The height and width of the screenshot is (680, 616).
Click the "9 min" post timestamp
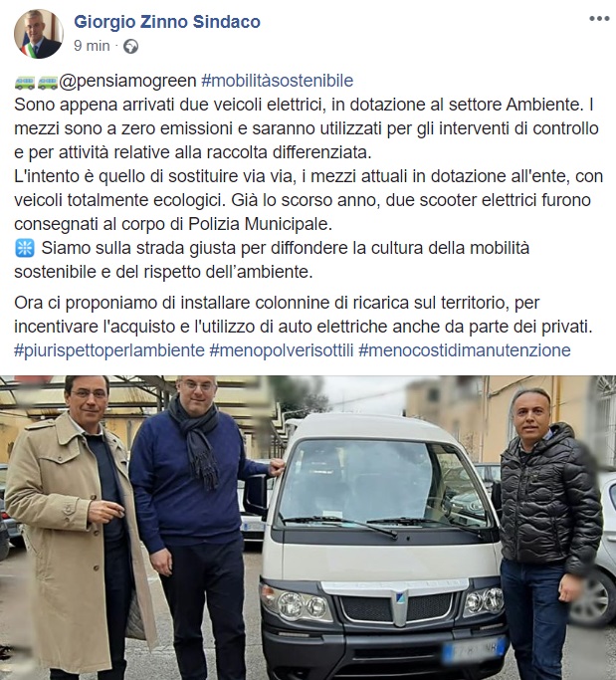pos(92,46)
